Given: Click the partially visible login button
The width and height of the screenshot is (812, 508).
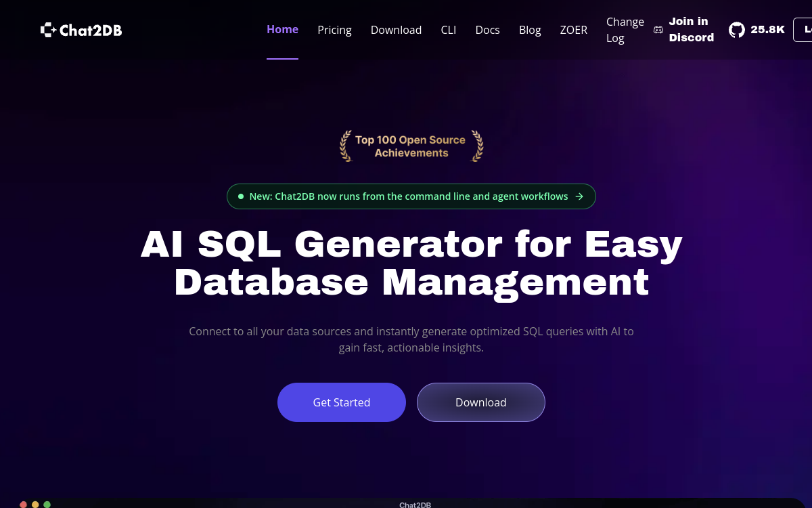Looking at the screenshot, I should pos(803,30).
